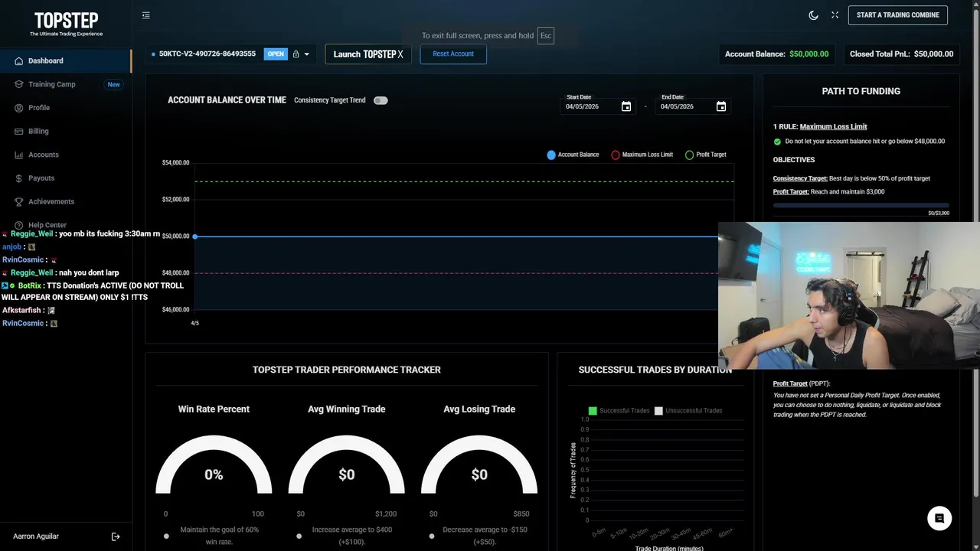This screenshot has height=551, width=980.
Task: Click Afkstarfish chat username
Action: coord(23,310)
